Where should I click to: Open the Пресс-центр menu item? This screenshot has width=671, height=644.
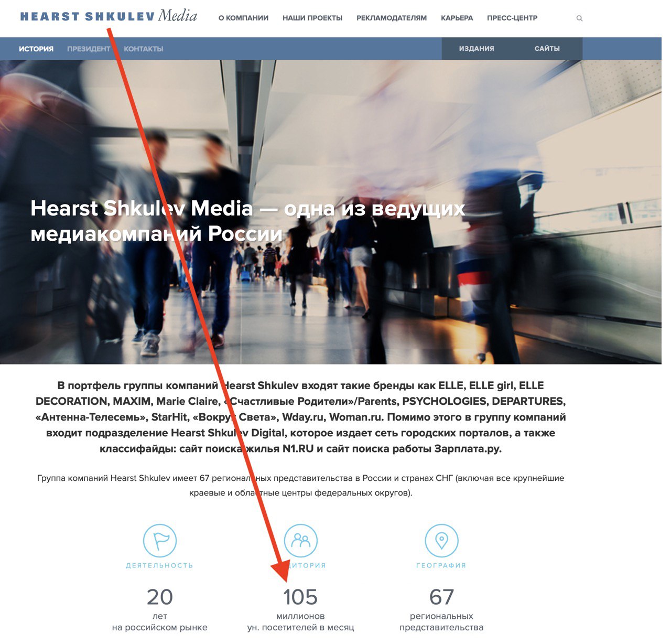click(x=512, y=18)
